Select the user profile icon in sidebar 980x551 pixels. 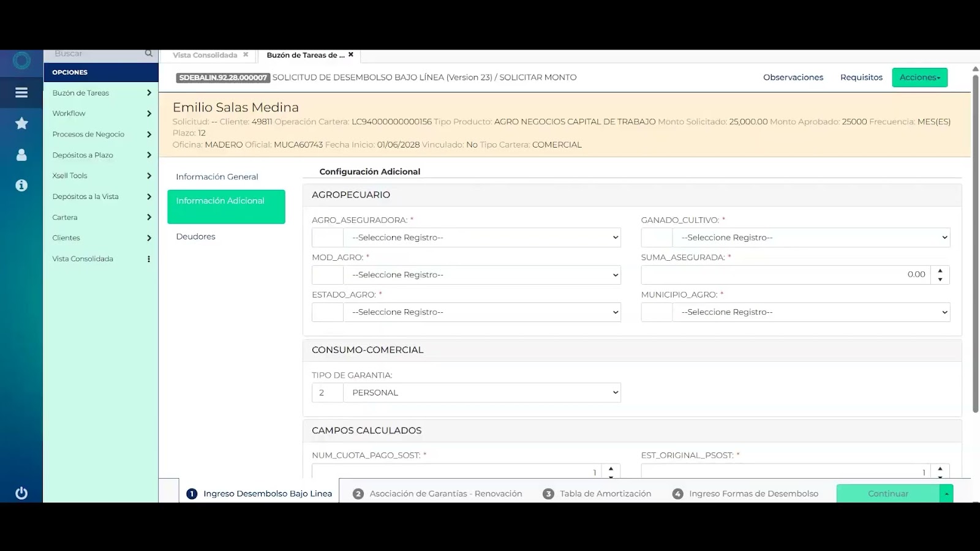[x=21, y=154]
